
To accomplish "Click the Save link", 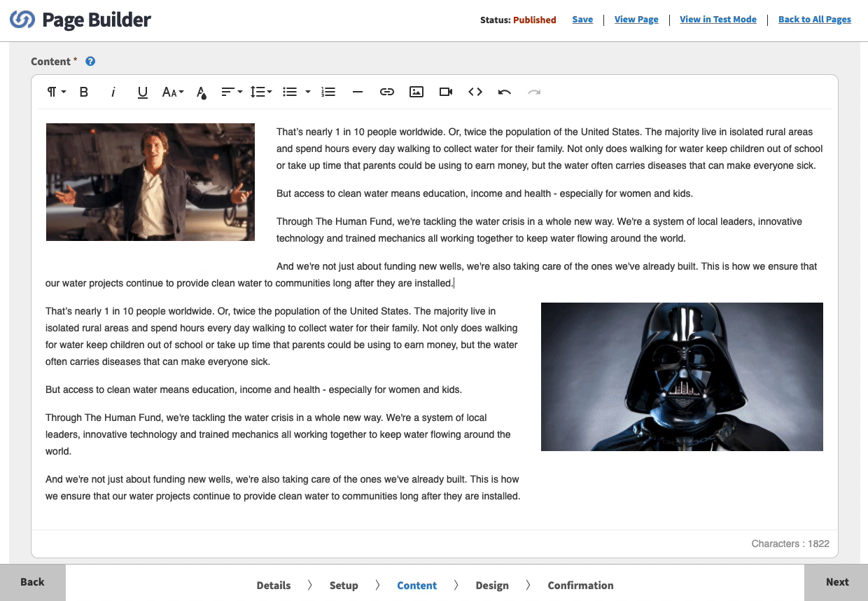I will click(x=582, y=20).
